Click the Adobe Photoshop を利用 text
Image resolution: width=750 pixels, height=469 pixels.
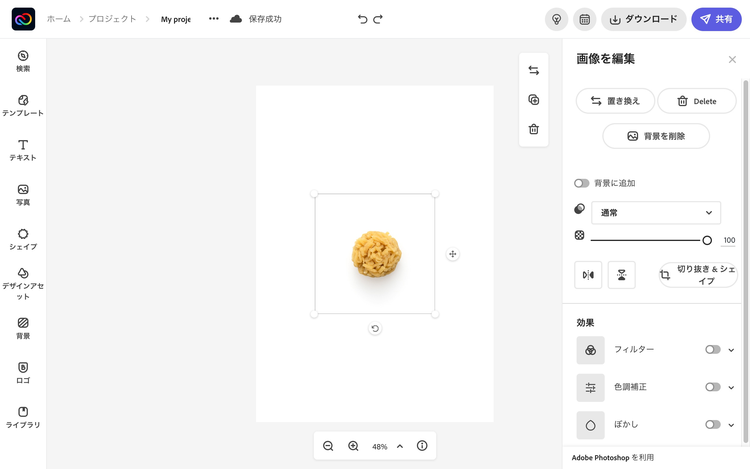613,458
